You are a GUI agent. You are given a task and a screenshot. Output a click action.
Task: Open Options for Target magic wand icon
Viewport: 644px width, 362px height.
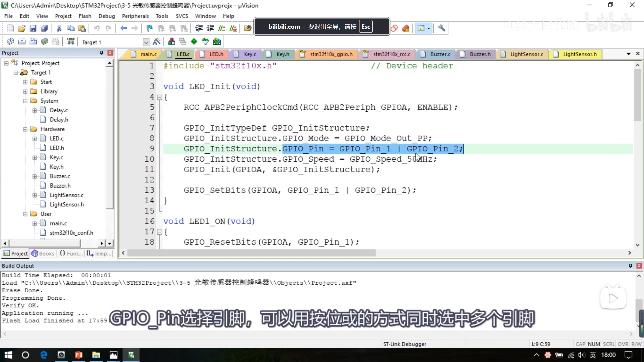(x=157, y=41)
